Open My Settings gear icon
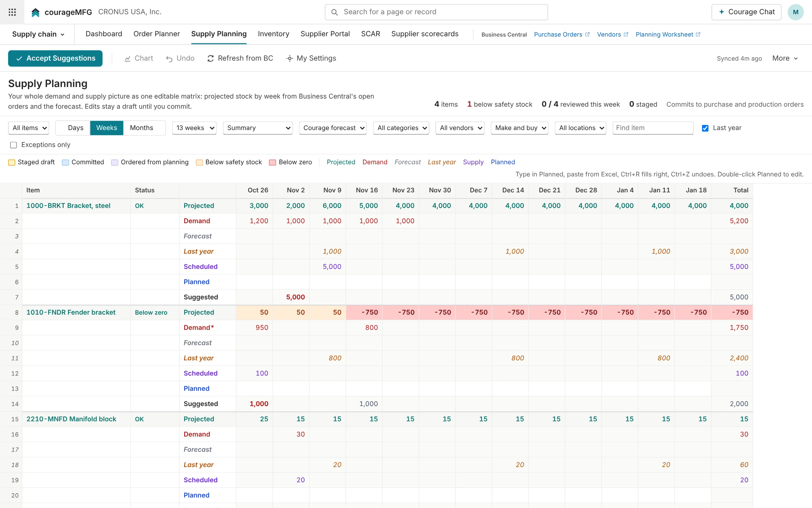Image resolution: width=812 pixels, height=508 pixels. [290, 59]
